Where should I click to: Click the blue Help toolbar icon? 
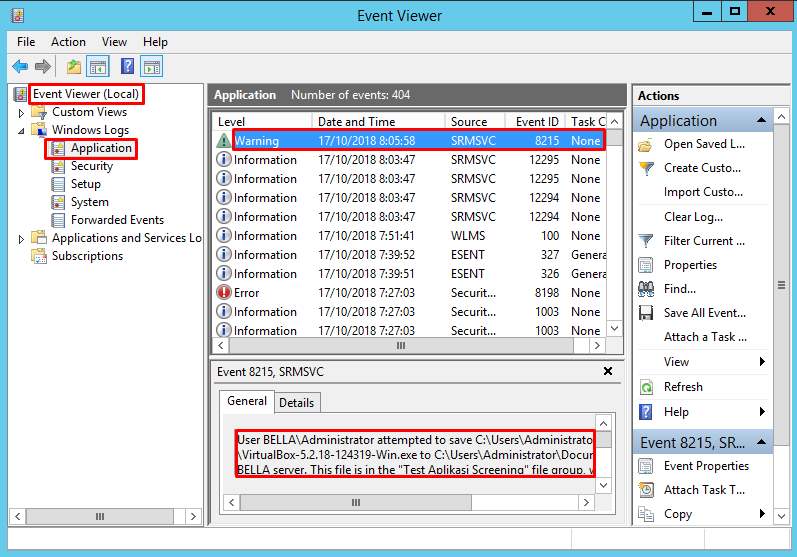coord(127,67)
